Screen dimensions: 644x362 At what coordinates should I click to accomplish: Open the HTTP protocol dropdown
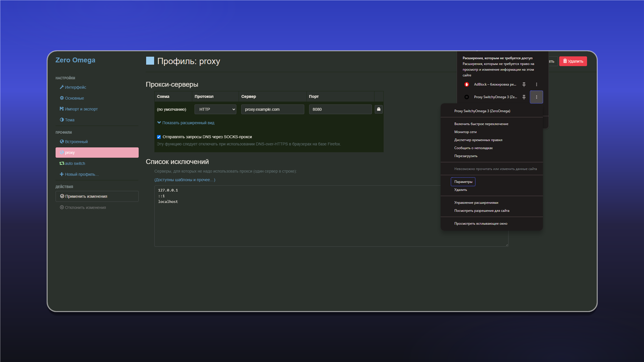pos(215,109)
